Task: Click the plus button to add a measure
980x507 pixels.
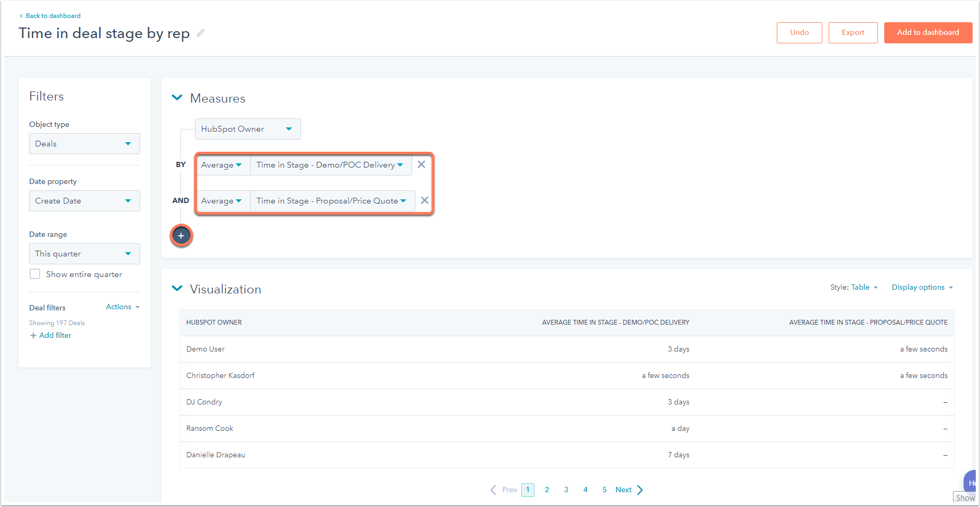Action: click(x=181, y=236)
